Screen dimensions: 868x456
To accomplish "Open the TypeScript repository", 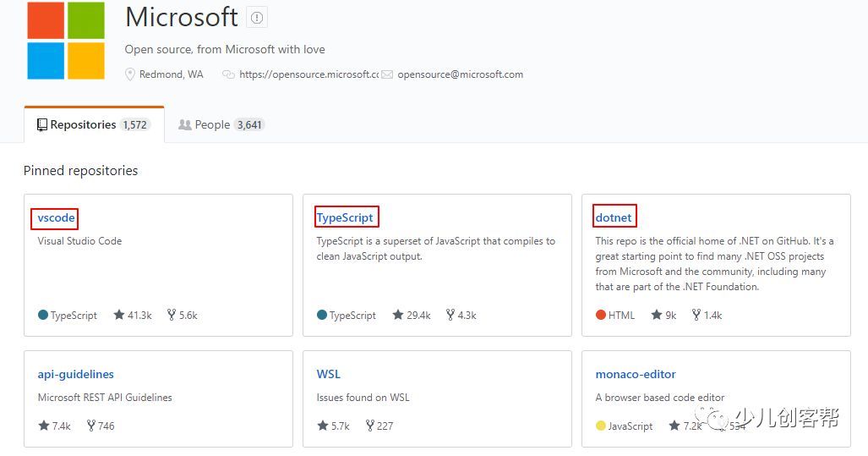I will [345, 217].
